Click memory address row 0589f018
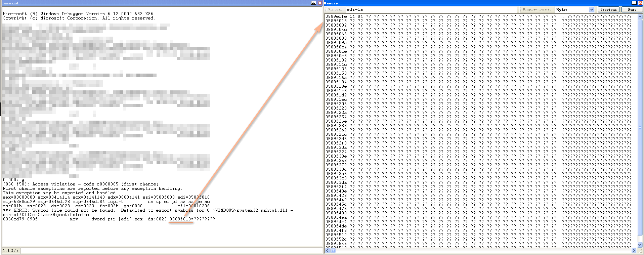The height and width of the screenshot is (255, 644). [478, 21]
